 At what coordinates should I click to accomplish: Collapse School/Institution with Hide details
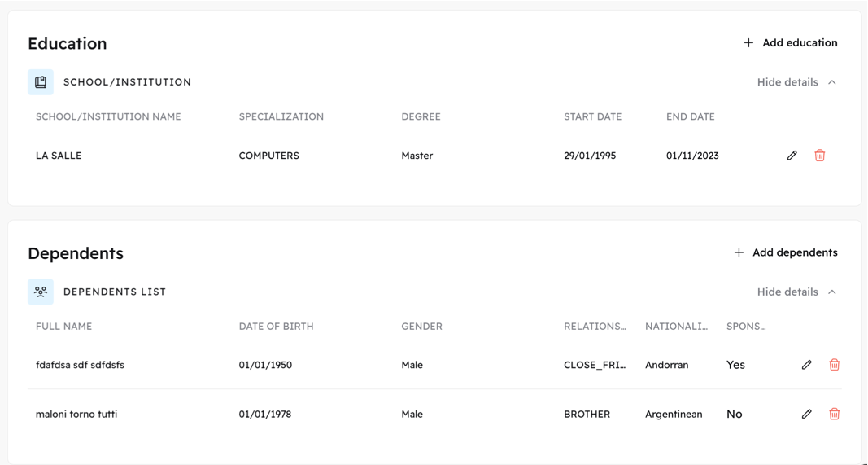click(x=787, y=82)
